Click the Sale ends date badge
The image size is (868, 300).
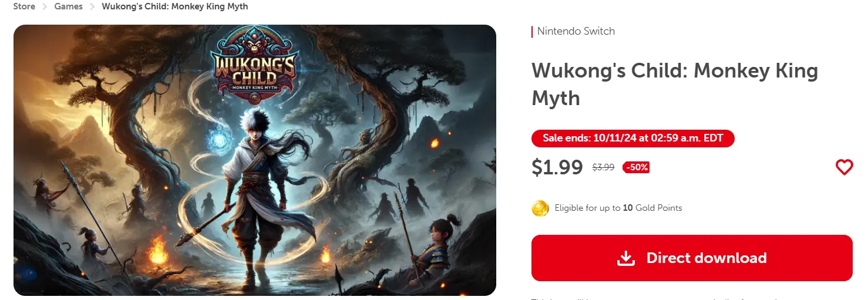pyautogui.click(x=633, y=139)
